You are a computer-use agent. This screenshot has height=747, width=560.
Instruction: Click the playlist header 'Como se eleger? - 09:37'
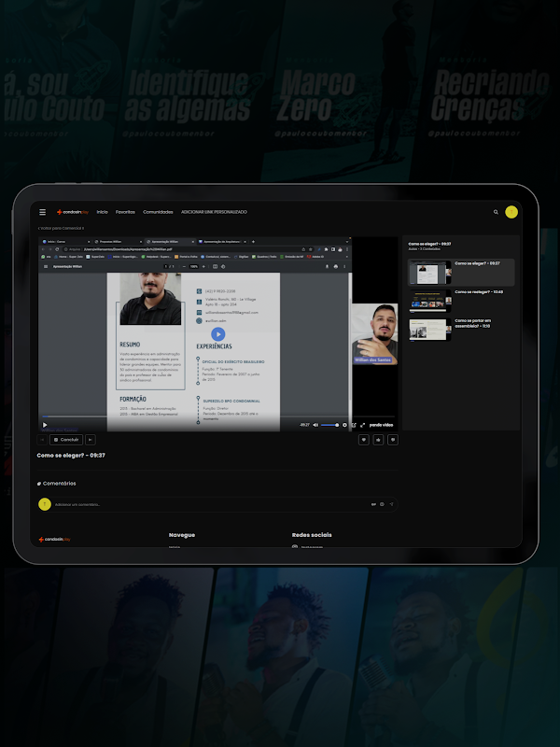(429, 244)
